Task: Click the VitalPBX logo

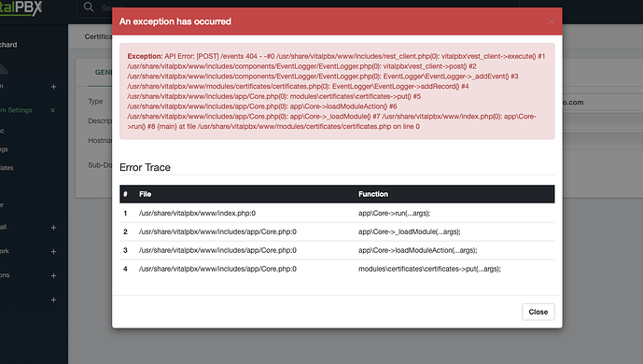Action: point(21,7)
